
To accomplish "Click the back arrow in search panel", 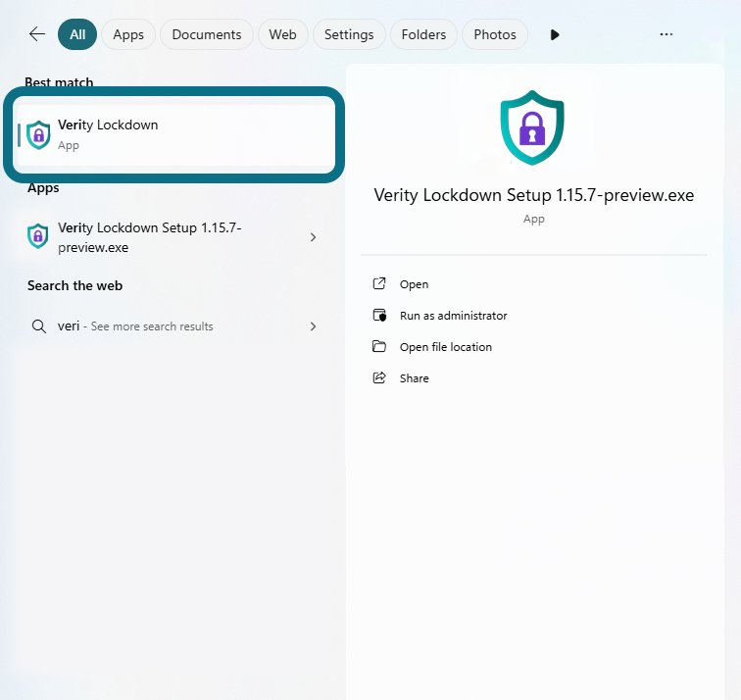I will click(37, 34).
